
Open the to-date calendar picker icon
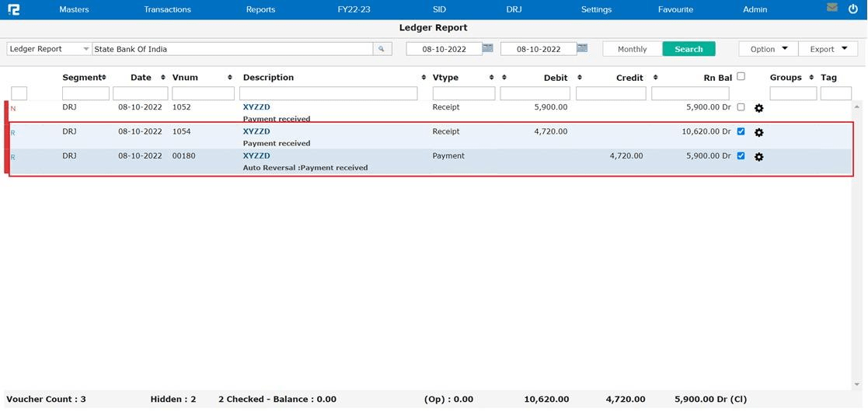click(582, 48)
